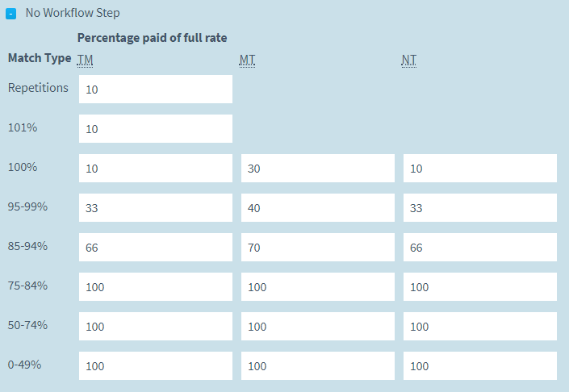Image resolution: width=569 pixels, height=392 pixels.
Task: Select the 95-99% NT field
Action: pos(479,208)
